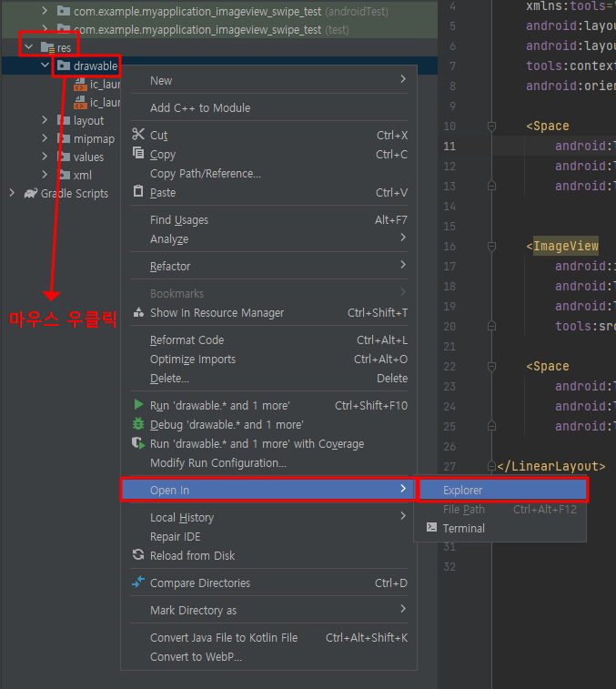
Task: Open the Analyze submenu
Action: 269,239
